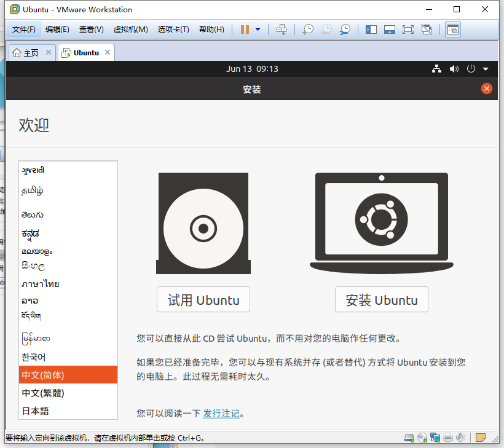504x448 pixels.
Task: Click the message log note icon in status bar
Action: [x=480, y=438]
